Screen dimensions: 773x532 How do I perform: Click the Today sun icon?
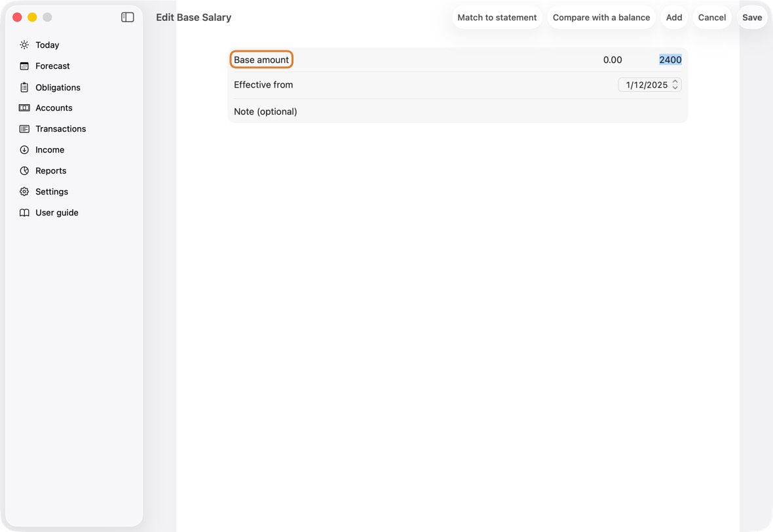[24, 45]
